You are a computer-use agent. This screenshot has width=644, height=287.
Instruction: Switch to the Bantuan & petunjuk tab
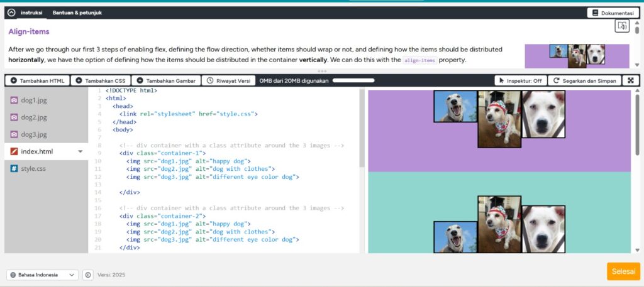tap(77, 13)
